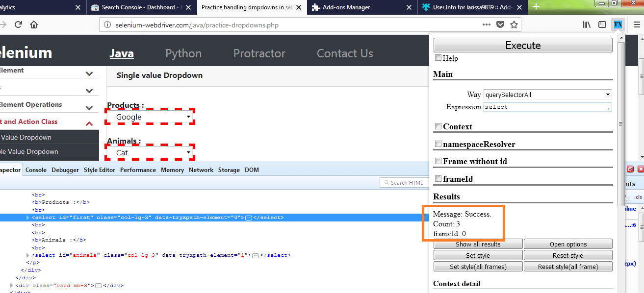Click the Execute button

pyautogui.click(x=522, y=45)
